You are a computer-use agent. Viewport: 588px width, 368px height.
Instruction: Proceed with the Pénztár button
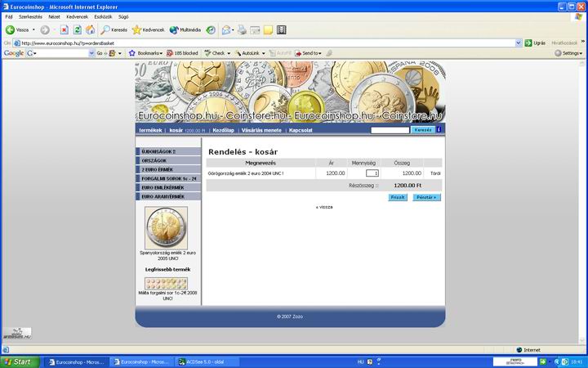tap(427, 197)
